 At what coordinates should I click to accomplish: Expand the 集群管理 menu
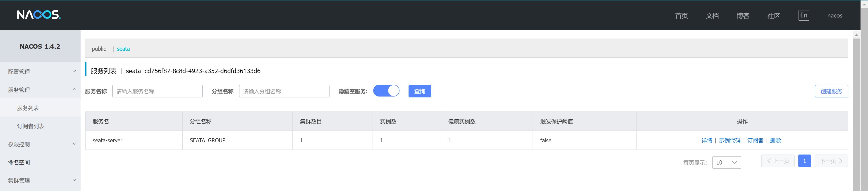click(40, 181)
